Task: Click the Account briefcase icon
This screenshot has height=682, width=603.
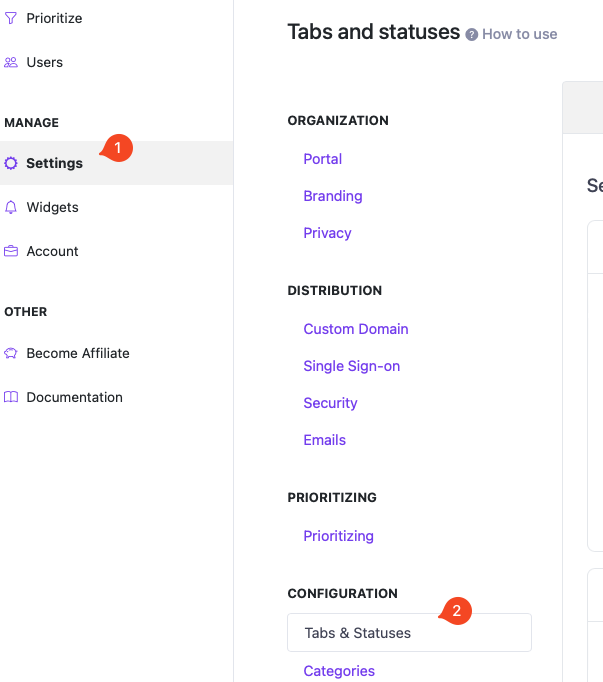Action: 11,251
